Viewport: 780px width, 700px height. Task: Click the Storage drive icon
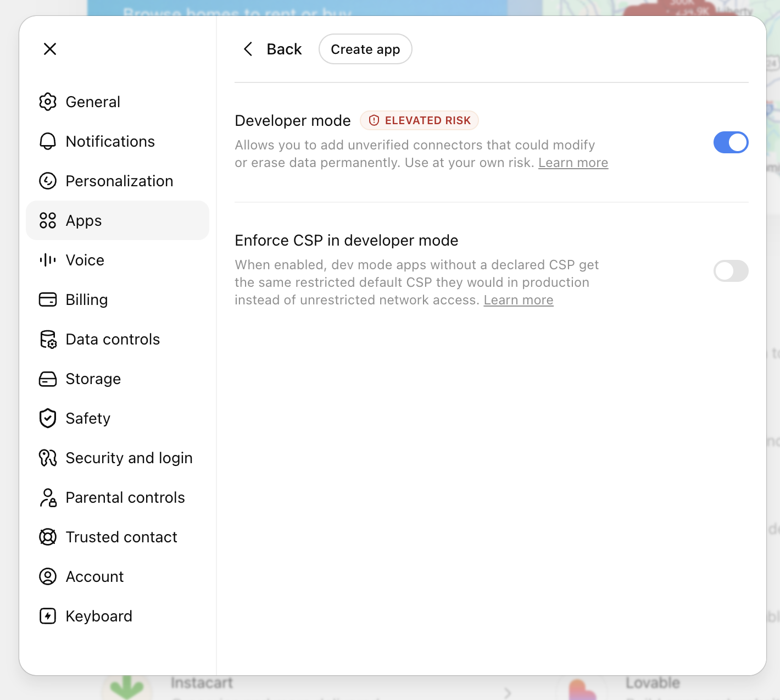pyautogui.click(x=48, y=379)
